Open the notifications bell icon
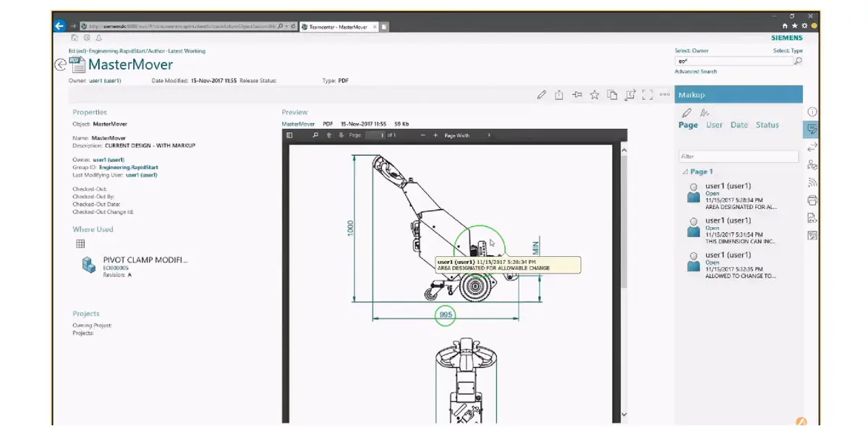The height and width of the screenshot is (434, 868). tap(98, 38)
